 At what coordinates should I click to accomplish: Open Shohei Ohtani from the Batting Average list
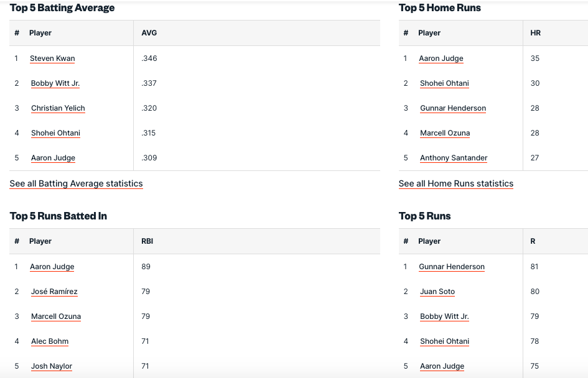pos(55,133)
